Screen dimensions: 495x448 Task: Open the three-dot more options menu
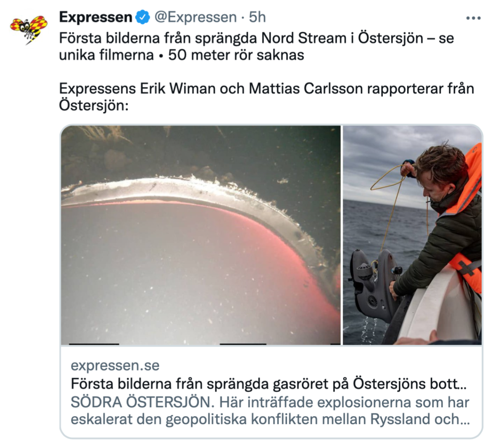coord(473,18)
